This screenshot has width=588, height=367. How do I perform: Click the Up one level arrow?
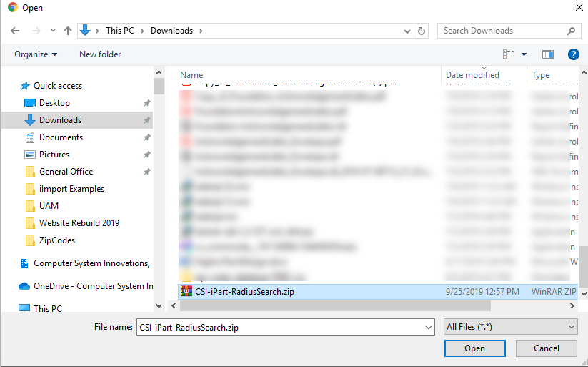pos(68,31)
